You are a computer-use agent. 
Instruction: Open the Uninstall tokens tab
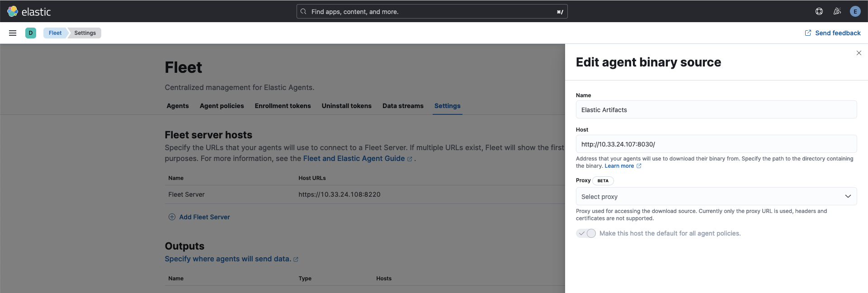347,106
